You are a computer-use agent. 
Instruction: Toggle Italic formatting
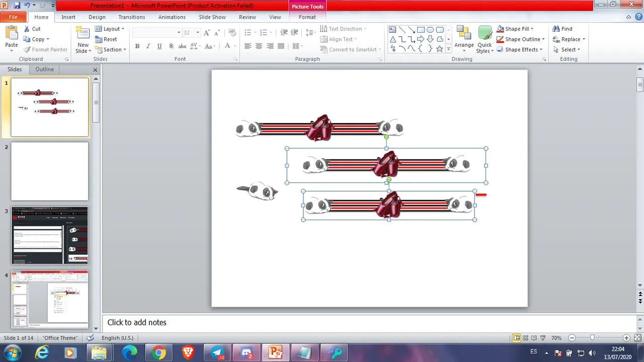click(148, 46)
